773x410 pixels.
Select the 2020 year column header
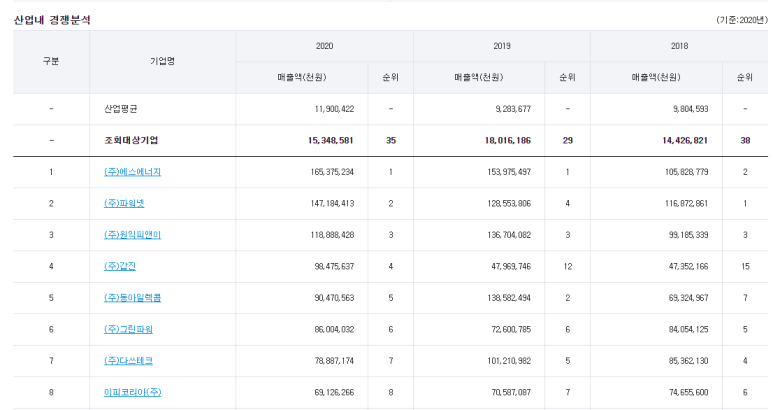click(324, 46)
